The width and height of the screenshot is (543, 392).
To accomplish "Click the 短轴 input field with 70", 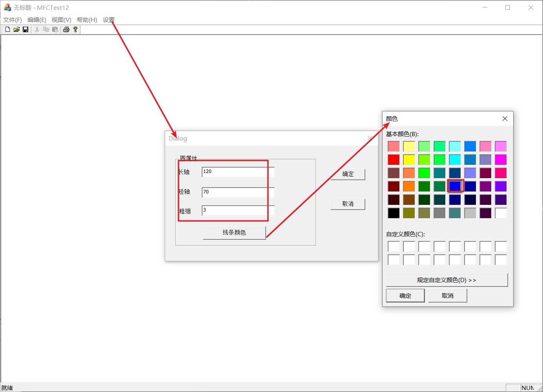I will (x=238, y=192).
